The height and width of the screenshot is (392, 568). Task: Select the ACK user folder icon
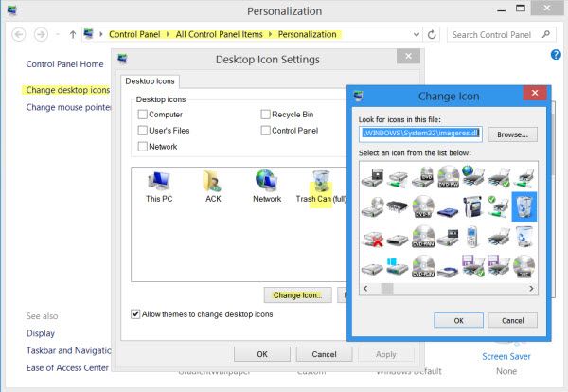pos(213,187)
